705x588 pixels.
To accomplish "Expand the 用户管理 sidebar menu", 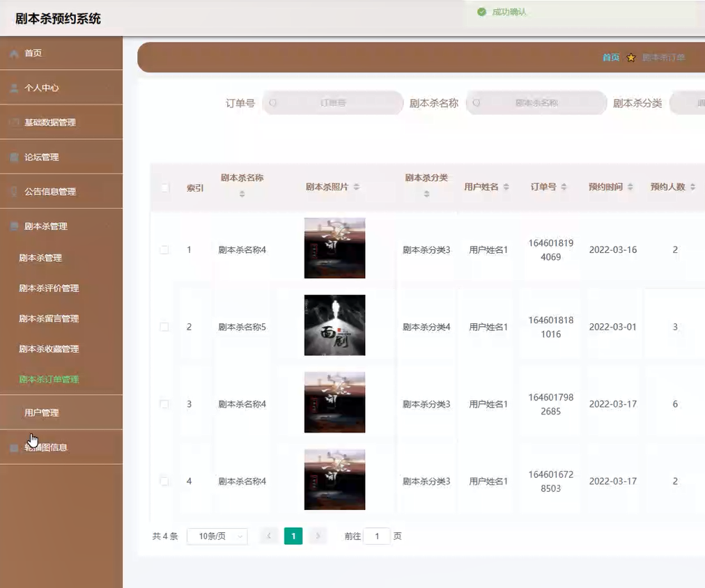I will (61, 412).
